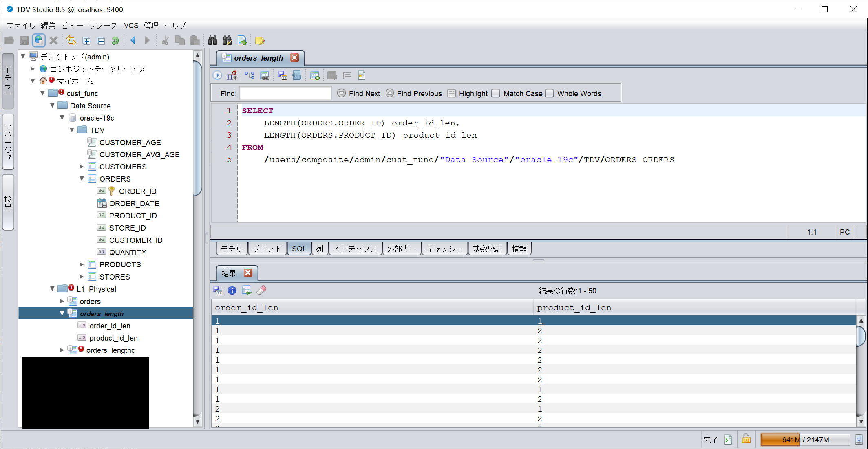The image size is (868, 449).
Task: Click the blue node tree icon
Action: tap(249, 75)
